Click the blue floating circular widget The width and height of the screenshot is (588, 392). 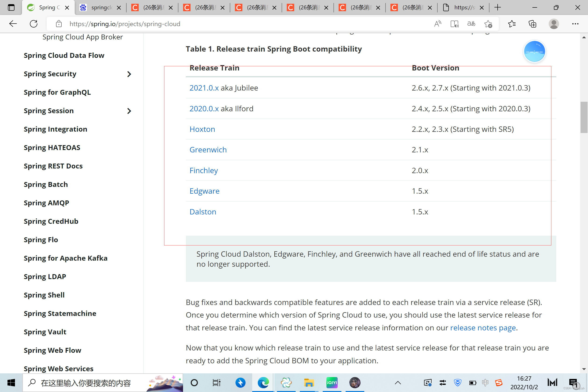534,51
